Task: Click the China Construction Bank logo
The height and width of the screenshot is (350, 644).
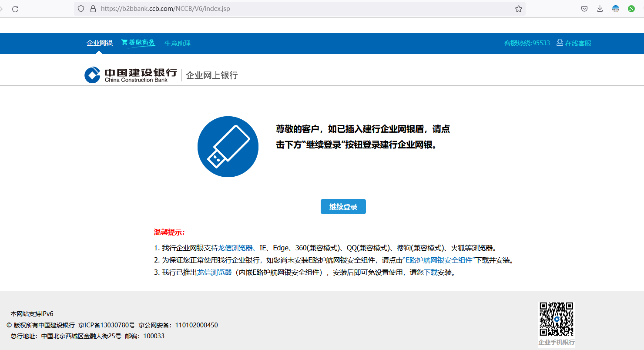Action: (131, 75)
